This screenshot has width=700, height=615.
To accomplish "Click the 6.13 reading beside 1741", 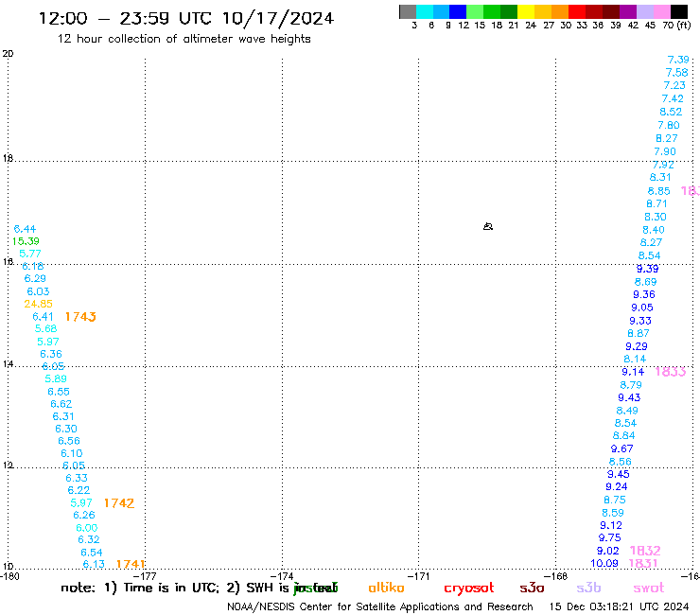I will click(x=94, y=564).
